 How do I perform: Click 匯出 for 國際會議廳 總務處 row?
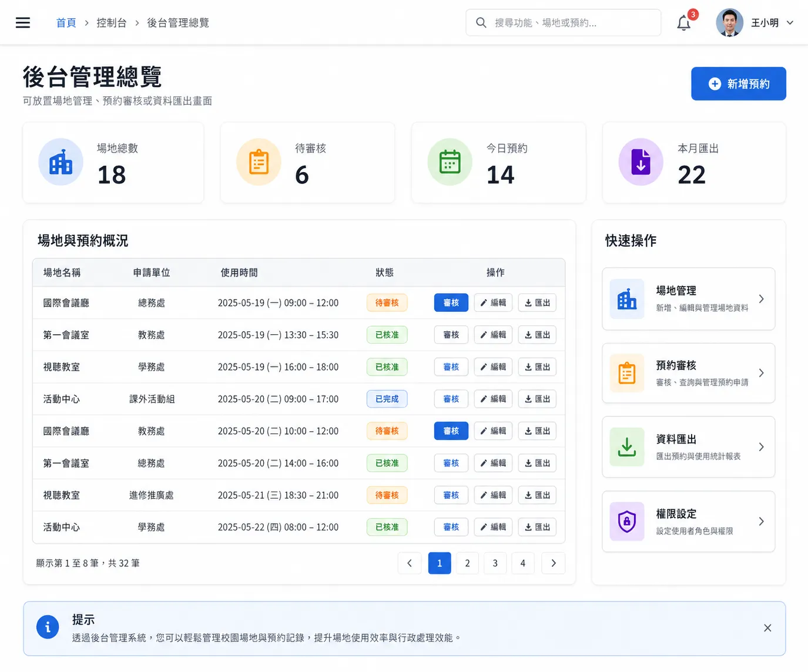[x=537, y=303]
